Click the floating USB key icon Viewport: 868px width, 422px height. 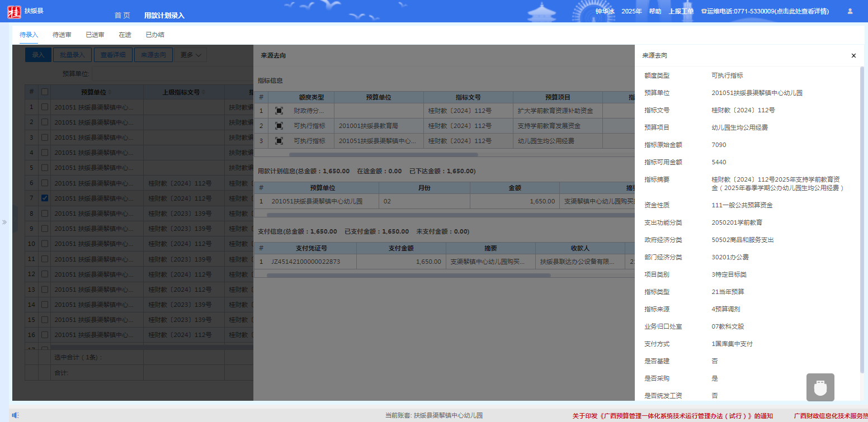820,387
